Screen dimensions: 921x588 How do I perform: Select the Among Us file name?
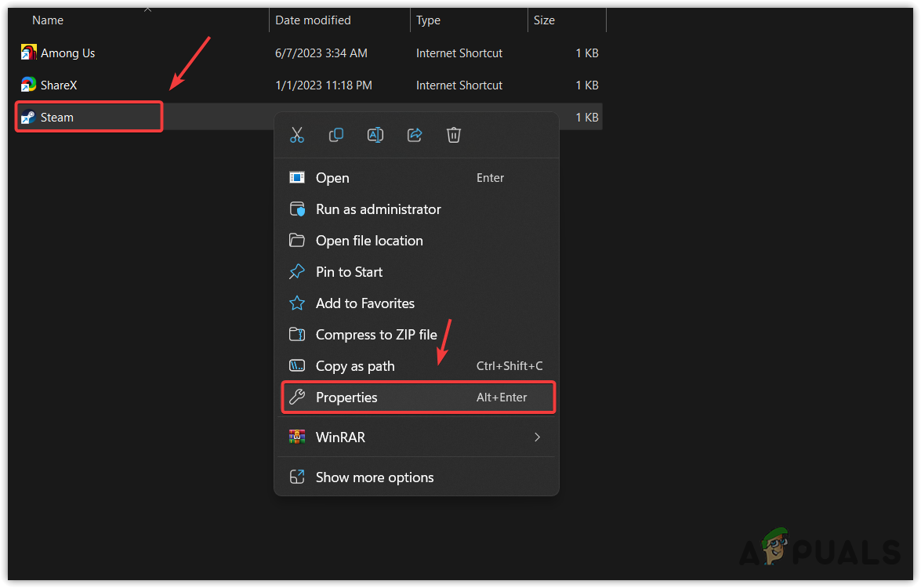coord(67,53)
